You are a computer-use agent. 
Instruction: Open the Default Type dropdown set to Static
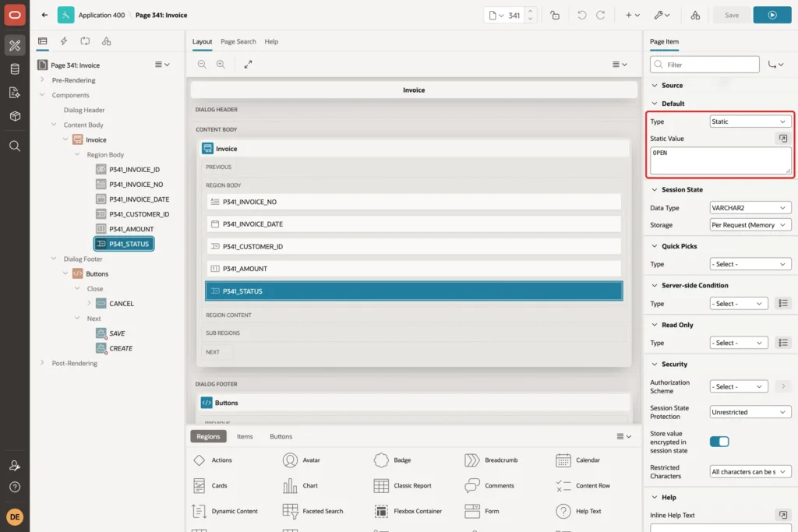pos(750,122)
